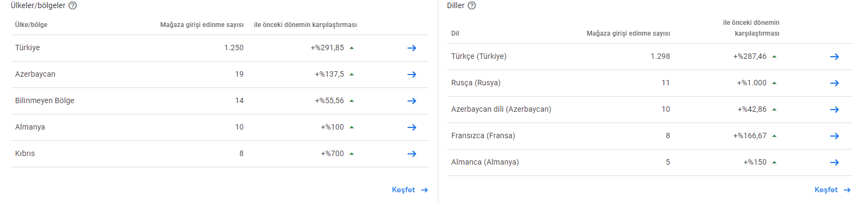Image resolution: width=868 pixels, height=203 pixels.
Task: Click Kıbrıs +%700 comparison value
Action: [x=332, y=153]
